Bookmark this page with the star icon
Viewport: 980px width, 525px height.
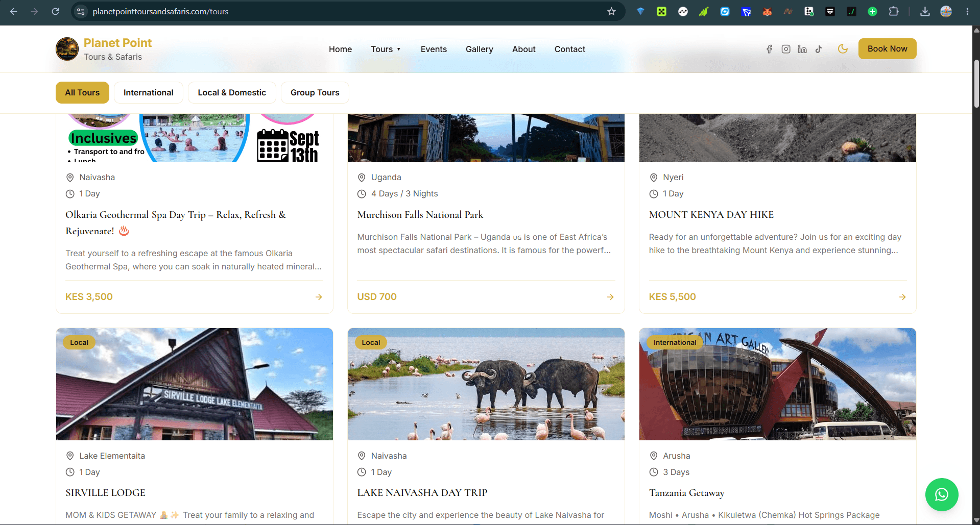(x=611, y=11)
